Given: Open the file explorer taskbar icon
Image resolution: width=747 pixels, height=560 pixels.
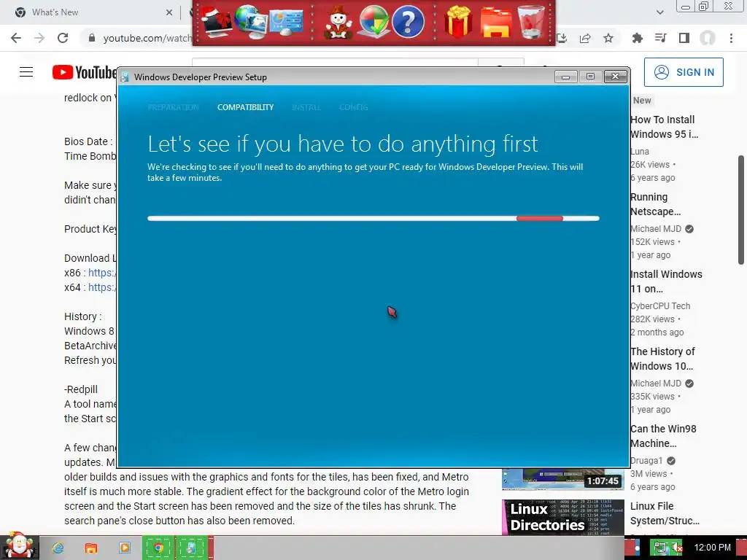Looking at the screenshot, I should [91, 548].
